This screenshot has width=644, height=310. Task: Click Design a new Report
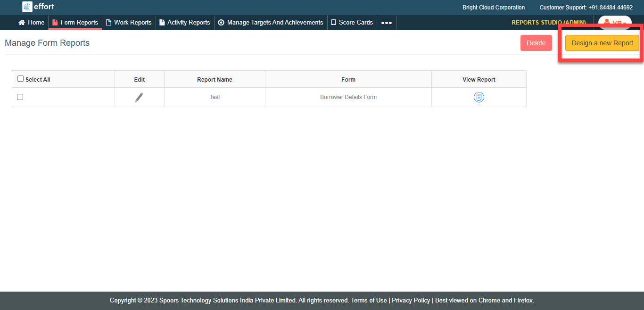[x=602, y=43]
